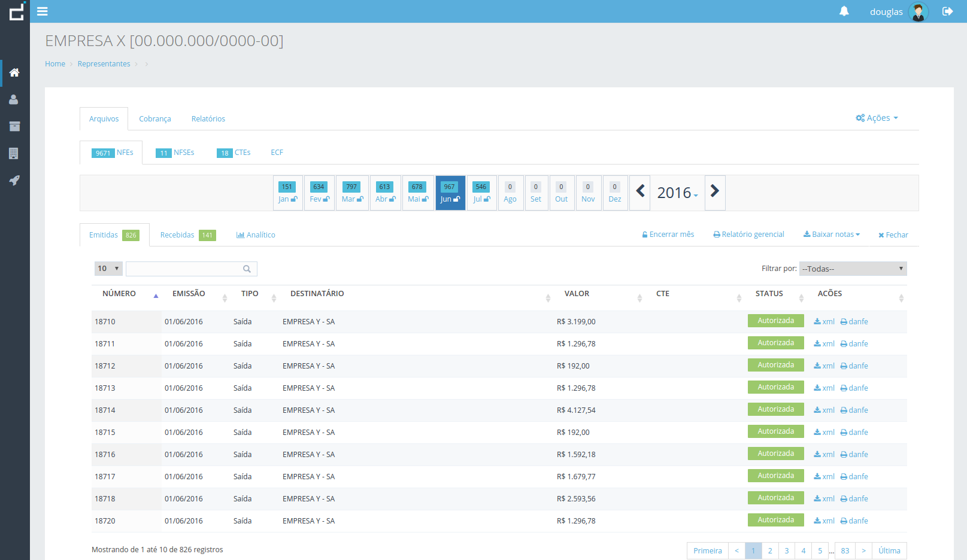The width and height of the screenshot is (967, 560).
Task: Open the Filtrar por dropdown
Action: pos(853,269)
